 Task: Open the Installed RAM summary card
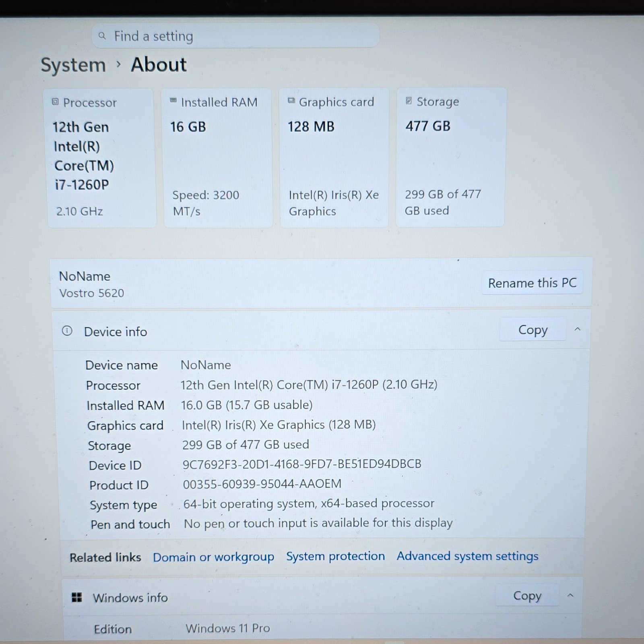click(x=217, y=158)
